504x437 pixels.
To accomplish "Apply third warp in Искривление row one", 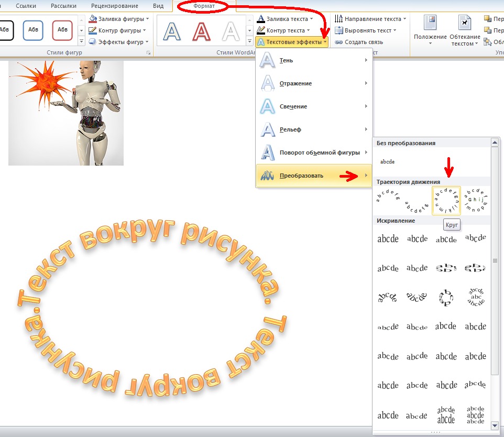I will pos(446,239).
